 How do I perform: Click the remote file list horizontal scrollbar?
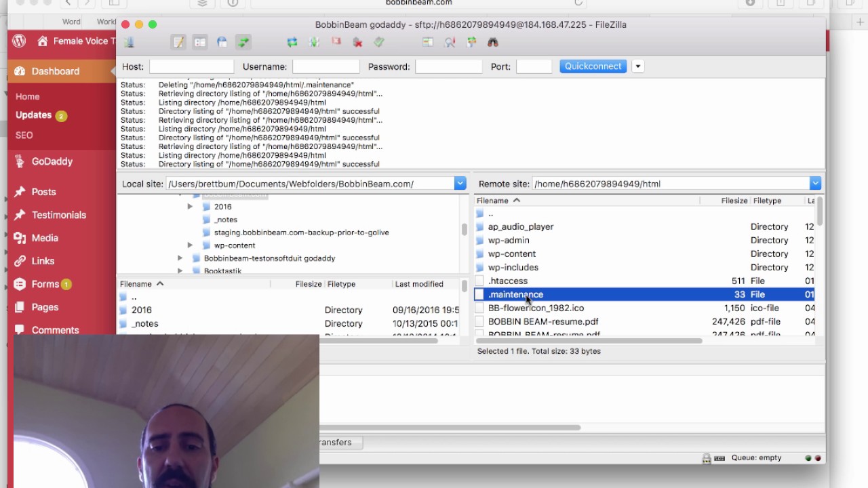(588, 340)
